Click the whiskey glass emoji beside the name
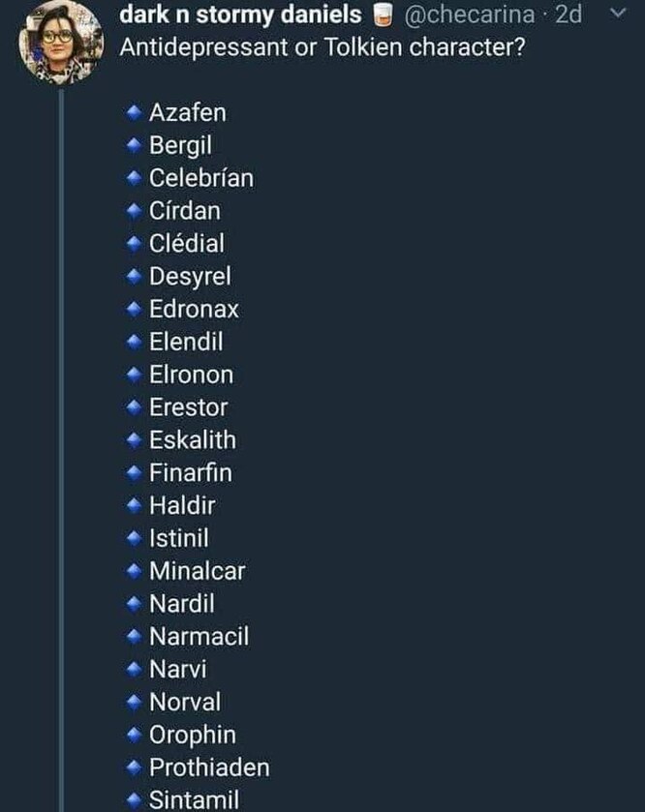 pyautogui.click(x=382, y=15)
